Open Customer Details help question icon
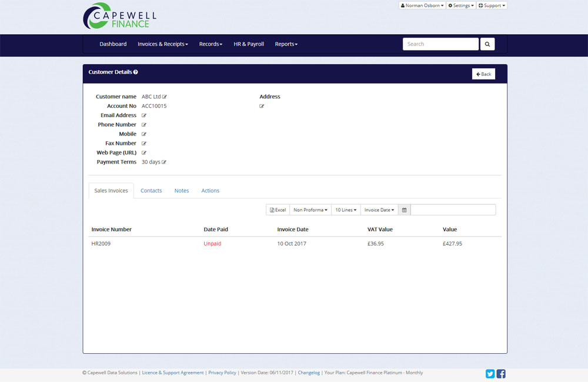 coord(136,72)
